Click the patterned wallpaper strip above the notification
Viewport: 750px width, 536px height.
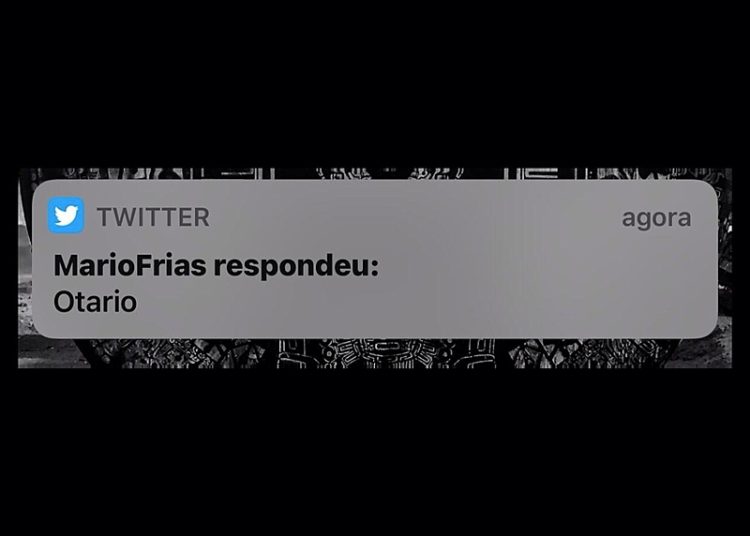point(375,174)
